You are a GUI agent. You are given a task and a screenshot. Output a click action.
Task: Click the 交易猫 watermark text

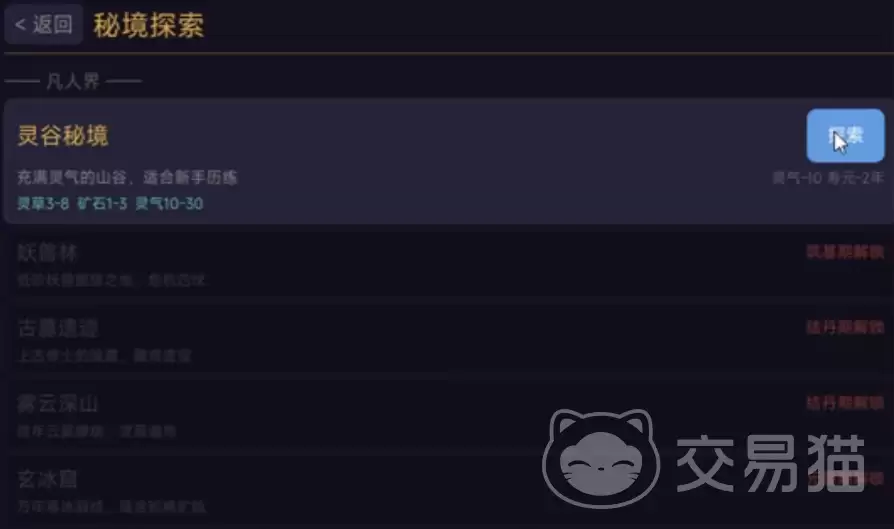point(771,463)
